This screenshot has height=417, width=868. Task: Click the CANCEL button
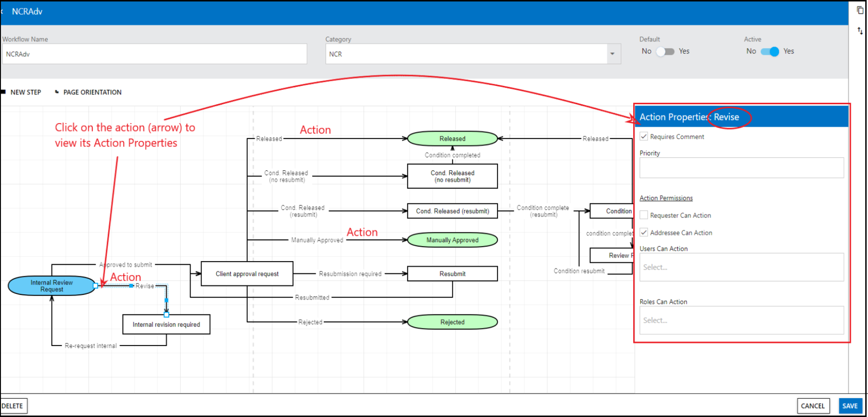click(812, 406)
